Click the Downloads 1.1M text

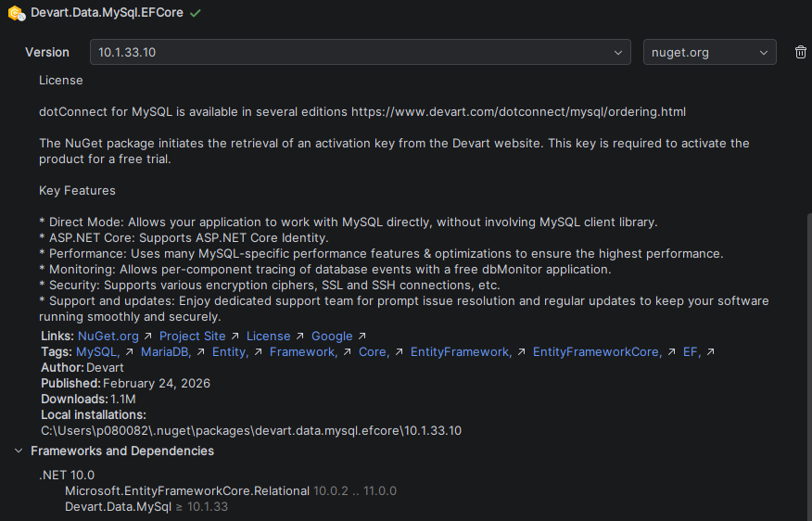click(x=88, y=400)
